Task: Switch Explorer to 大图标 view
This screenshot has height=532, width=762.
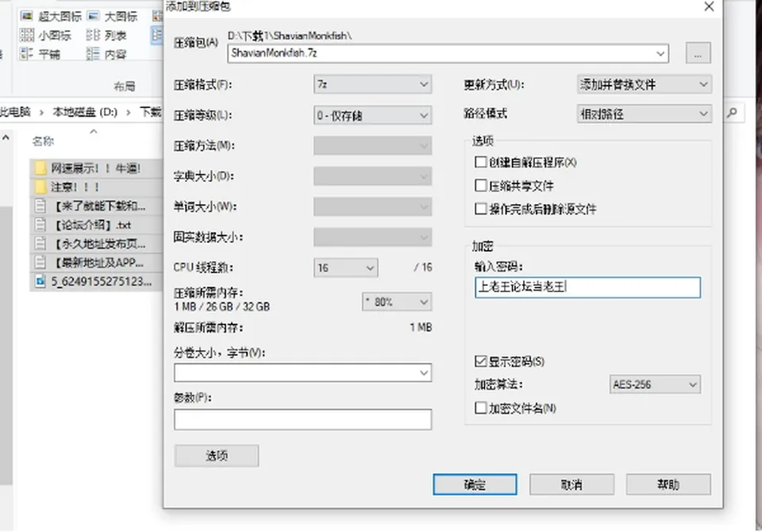Action: (x=112, y=17)
